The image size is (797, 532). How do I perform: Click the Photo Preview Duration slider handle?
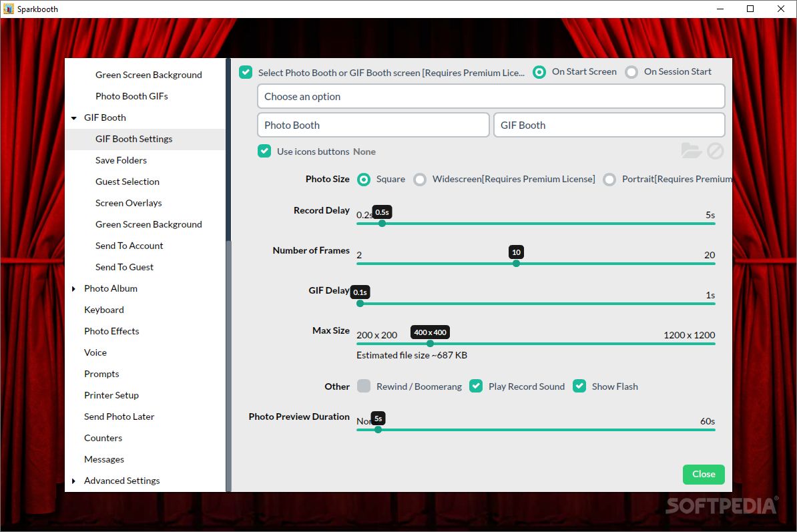[378, 429]
